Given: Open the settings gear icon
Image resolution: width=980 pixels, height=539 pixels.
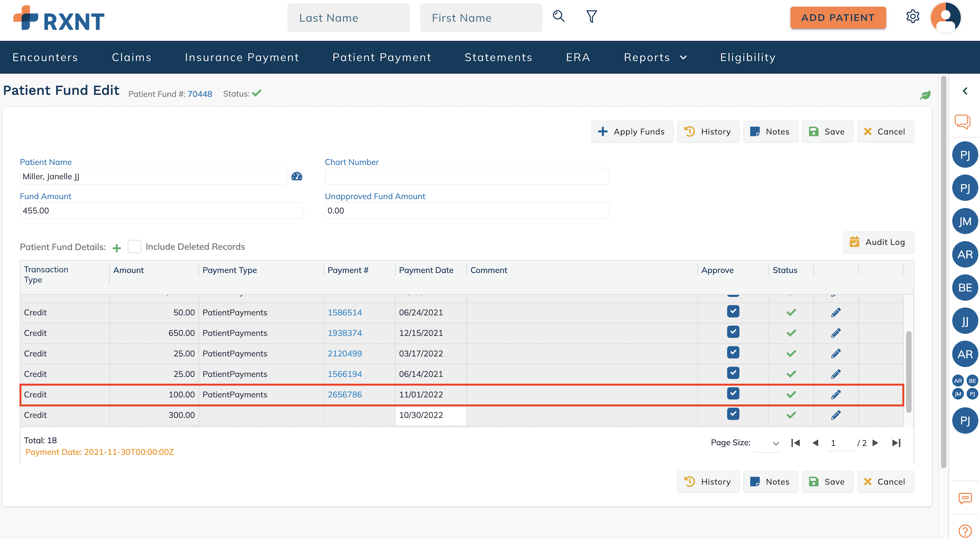Looking at the screenshot, I should tap(912, 16).
